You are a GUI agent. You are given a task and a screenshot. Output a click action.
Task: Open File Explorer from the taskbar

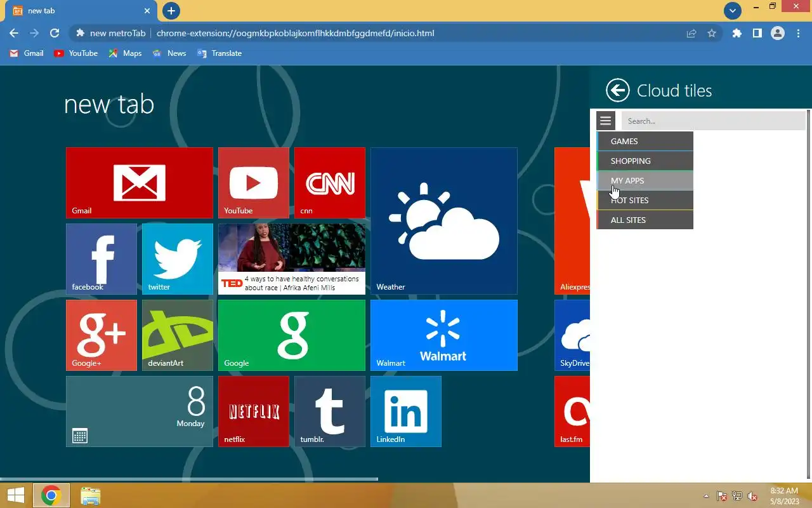(91, 495)
